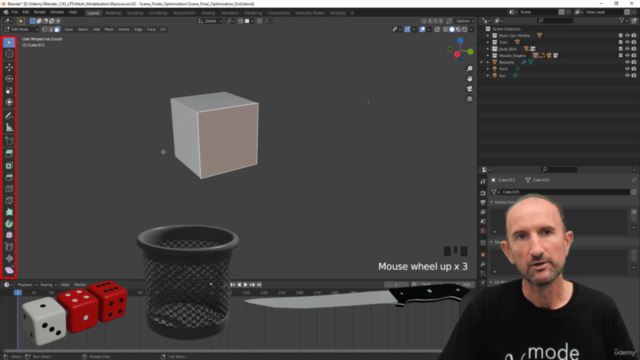
Task: Click the blue Z axis navigation gizmo
Action: 460,40
